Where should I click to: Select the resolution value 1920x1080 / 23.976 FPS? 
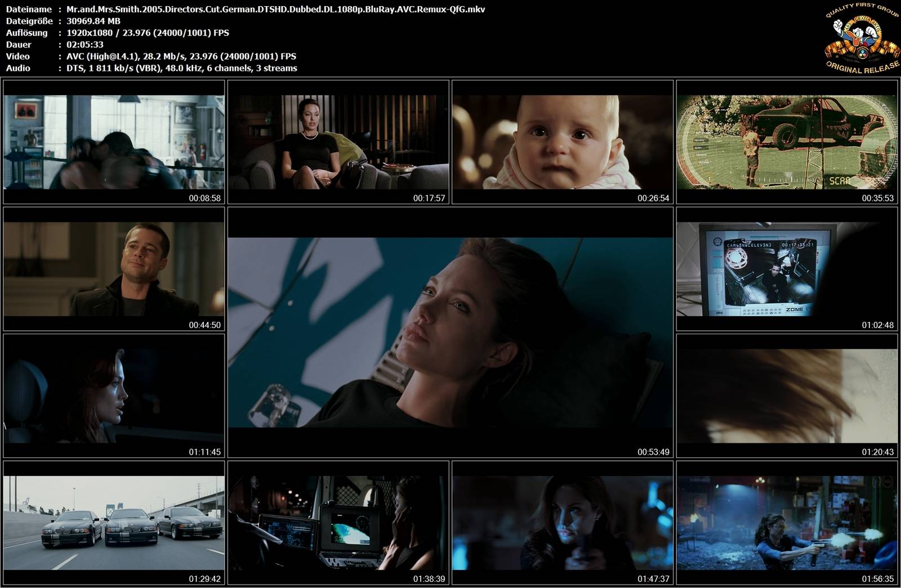point(148,33)
